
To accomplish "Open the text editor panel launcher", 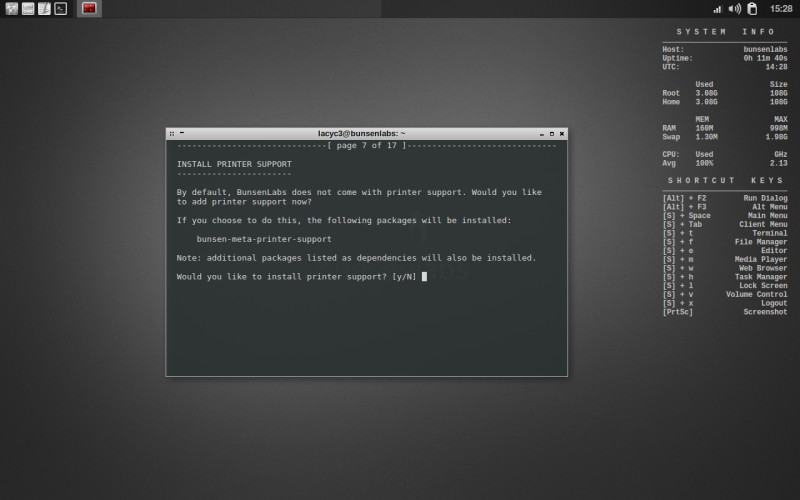I will [x=44, y=9].
